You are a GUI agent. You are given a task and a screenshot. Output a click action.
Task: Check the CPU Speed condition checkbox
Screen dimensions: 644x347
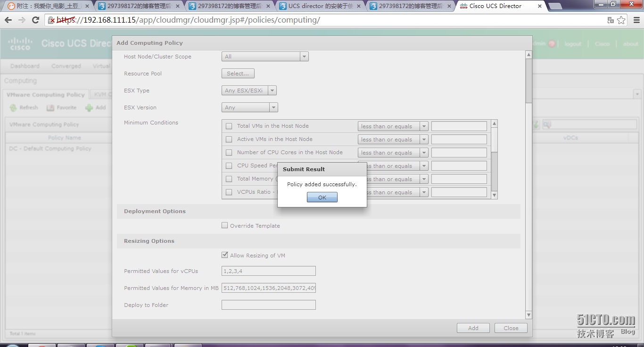tap(229, 165)
